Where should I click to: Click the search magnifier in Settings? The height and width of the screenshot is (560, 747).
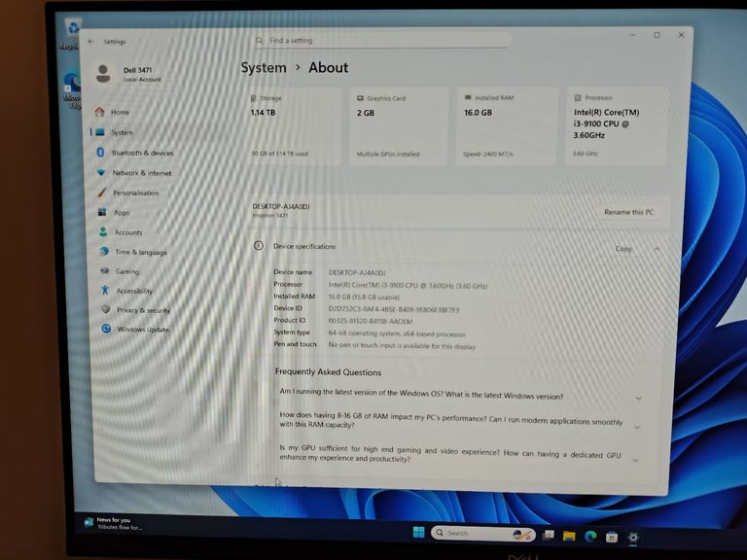[259, 41]
